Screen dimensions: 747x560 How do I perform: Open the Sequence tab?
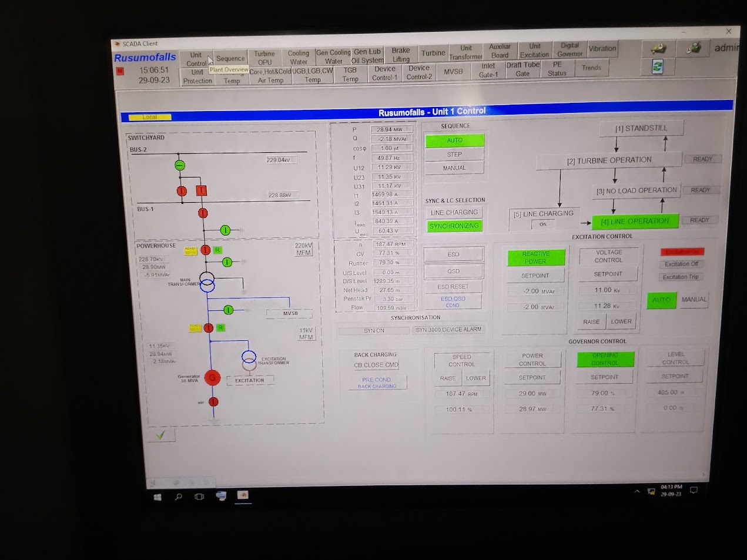coord(230,58)
